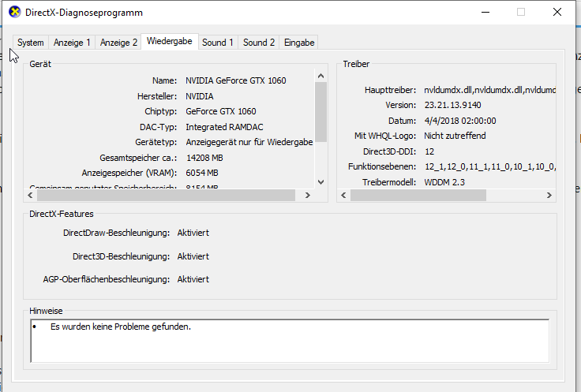
Task: Click the Direct3D-Beschleunigung: label
Action: point(121,256)
